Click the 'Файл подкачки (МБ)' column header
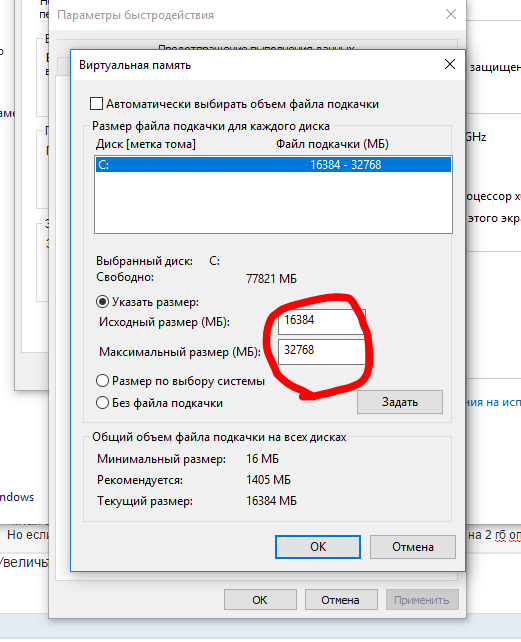The height and width of the screenshot is (642, 521). 332,144
